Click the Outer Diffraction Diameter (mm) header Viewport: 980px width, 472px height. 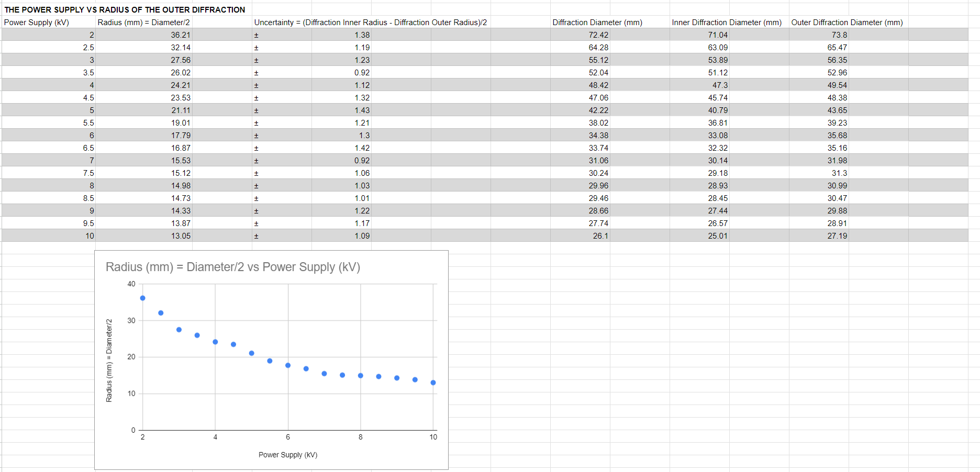point(847,22)
